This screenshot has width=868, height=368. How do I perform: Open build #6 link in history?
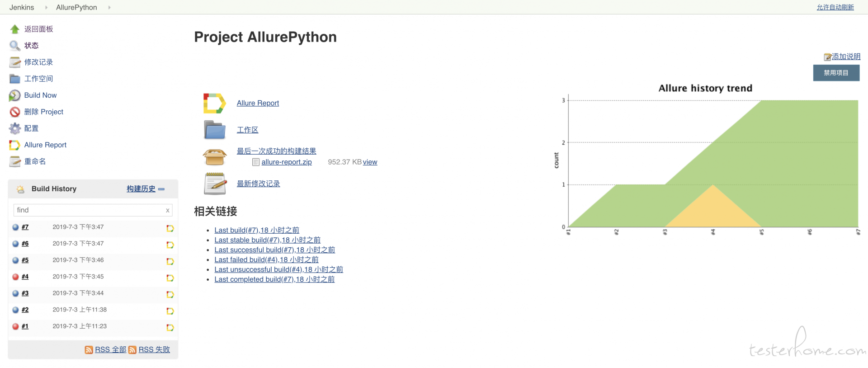tap(25, 243)
